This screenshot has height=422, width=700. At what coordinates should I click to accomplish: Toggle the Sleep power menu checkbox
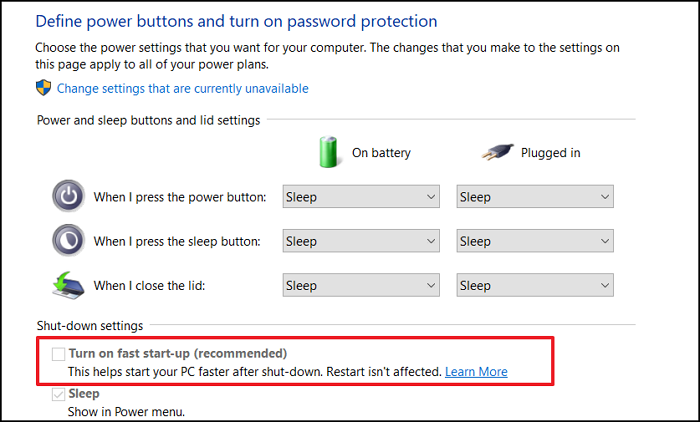58,394
